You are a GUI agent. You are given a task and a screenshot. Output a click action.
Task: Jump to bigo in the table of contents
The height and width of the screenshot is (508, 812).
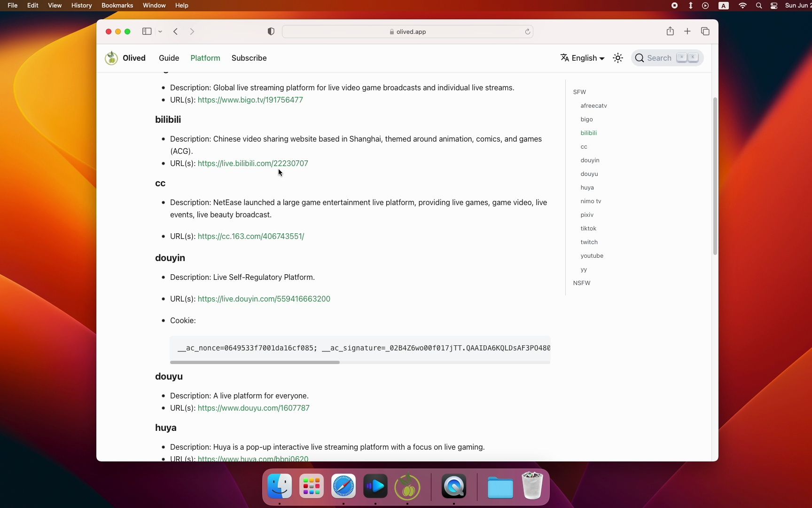point(586,119)
